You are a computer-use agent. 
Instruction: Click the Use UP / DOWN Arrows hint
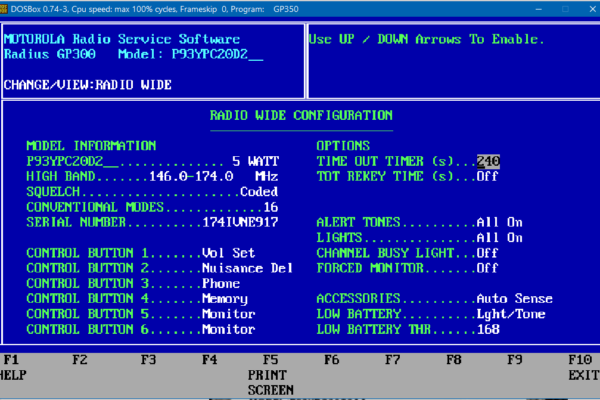[x=426, y=39]
